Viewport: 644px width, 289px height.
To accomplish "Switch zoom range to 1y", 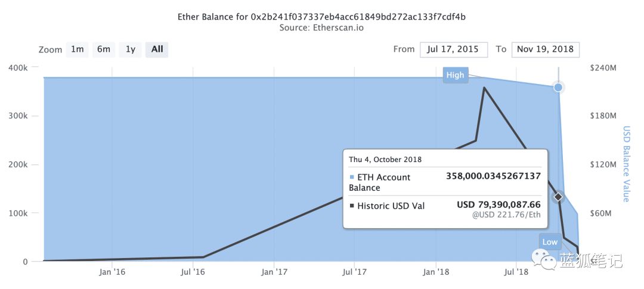I will [x=130, y=49].
